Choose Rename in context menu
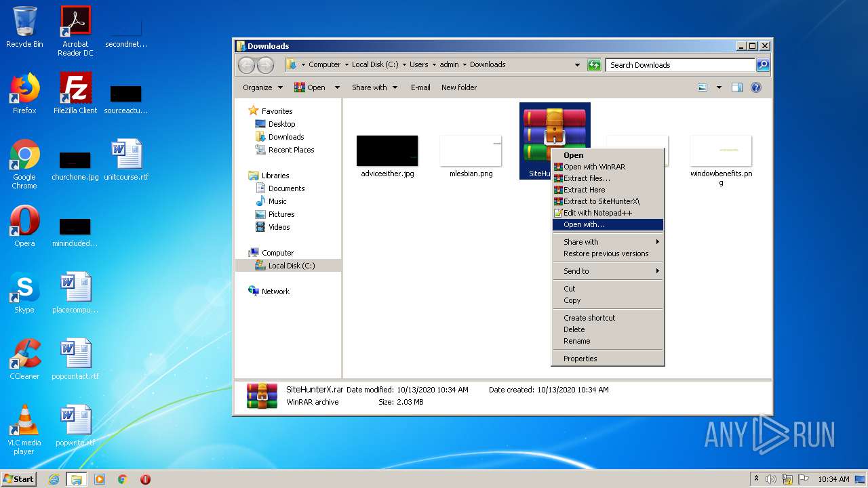868x488 pixels. (608, 341)
